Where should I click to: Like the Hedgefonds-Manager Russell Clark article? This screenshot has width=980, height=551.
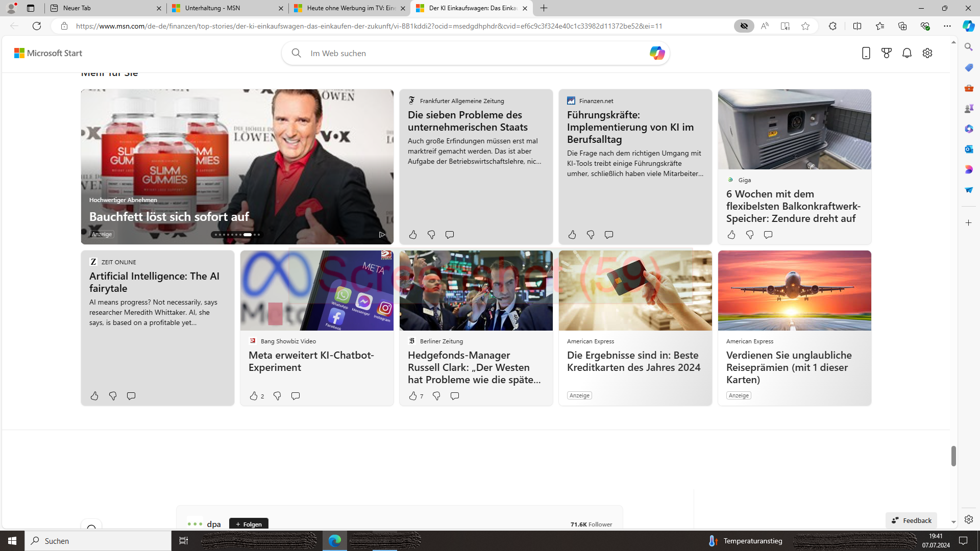point(412,396)
